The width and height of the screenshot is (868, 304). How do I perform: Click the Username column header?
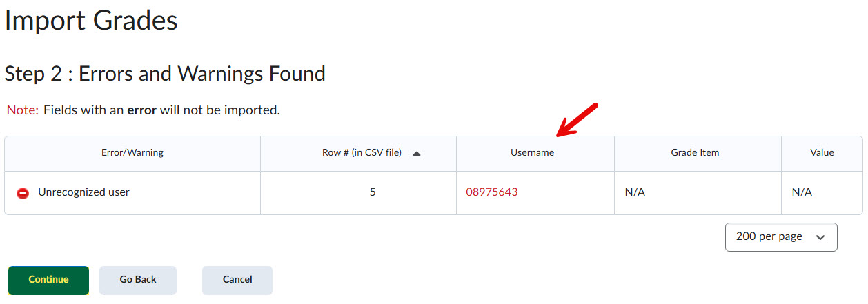pos(532,153)
